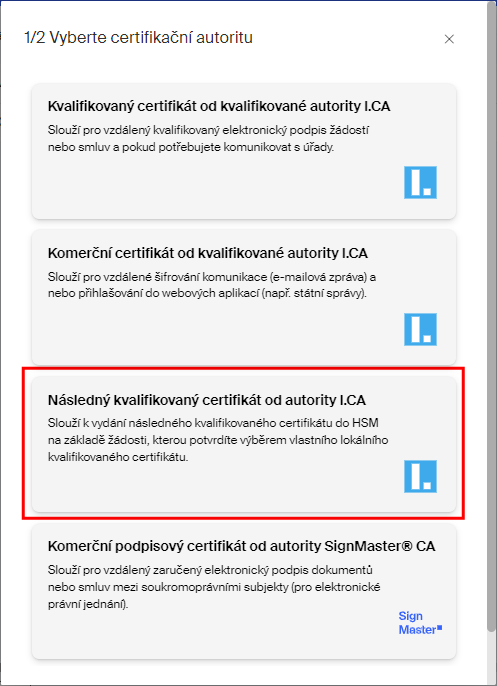Choose 'Komerční certifikát od kvalifikované autority I.CA' title
This screenshot has width=497, height=686.
(x=207, y=253)
